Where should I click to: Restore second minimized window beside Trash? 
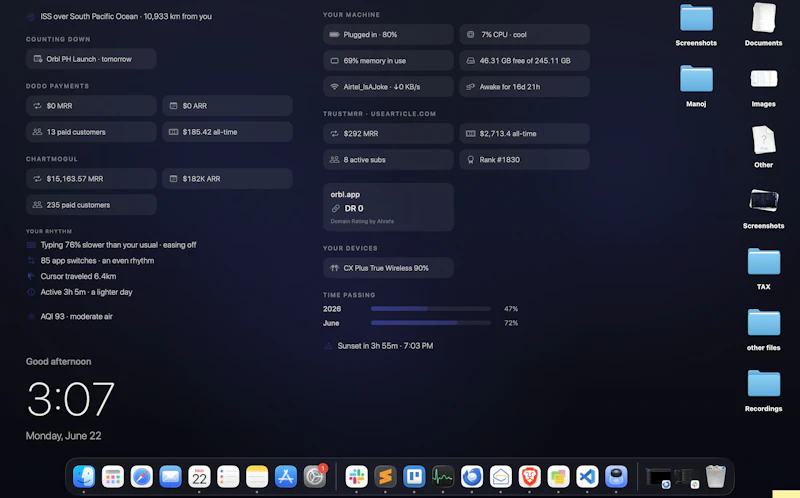(x=687, y=478)
